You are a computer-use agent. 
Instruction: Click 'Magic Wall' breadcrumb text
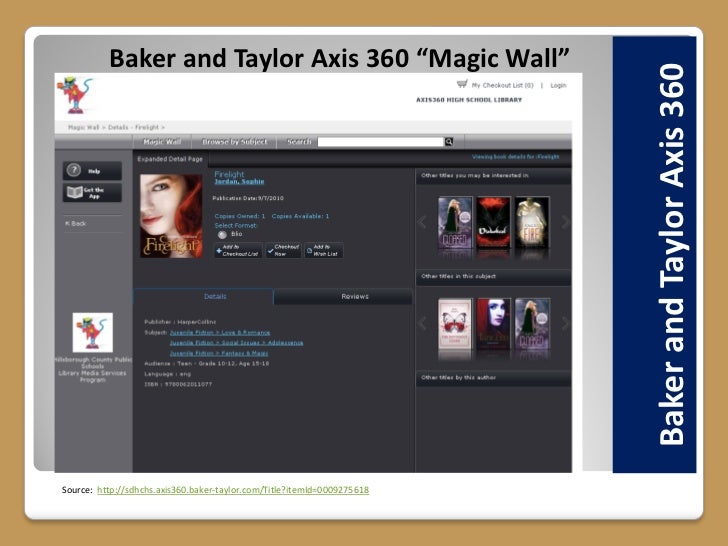[84, 127]
